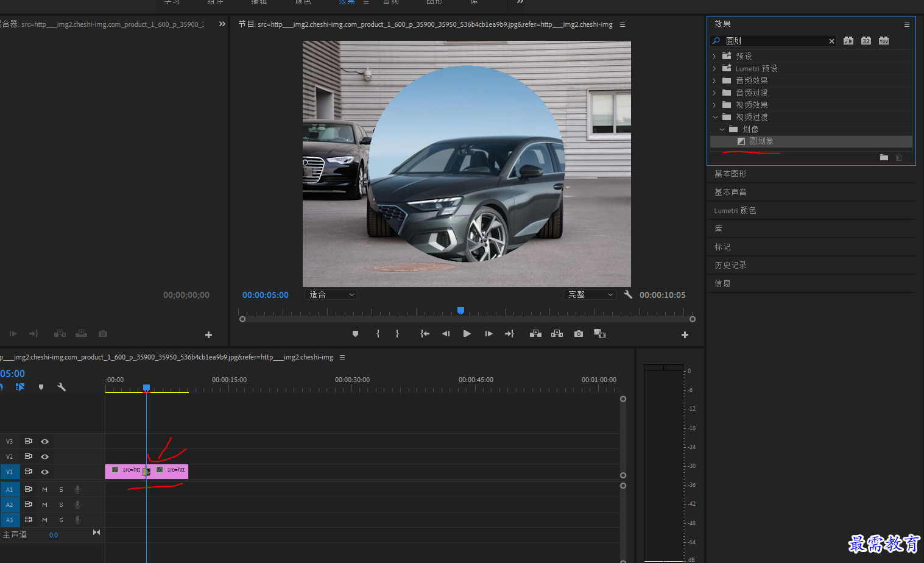Expand the 预设 folder
924x563 pixels.
714,56
